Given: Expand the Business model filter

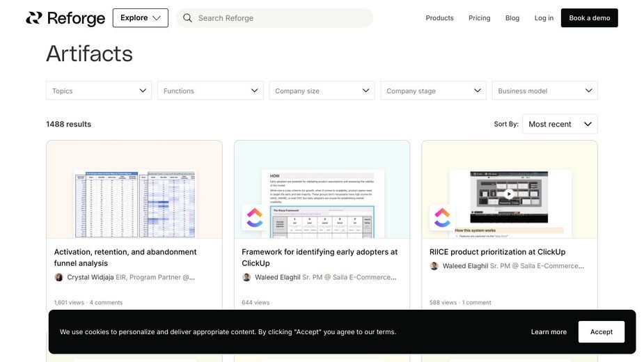Looking at the screenshot, I should 544,90.
